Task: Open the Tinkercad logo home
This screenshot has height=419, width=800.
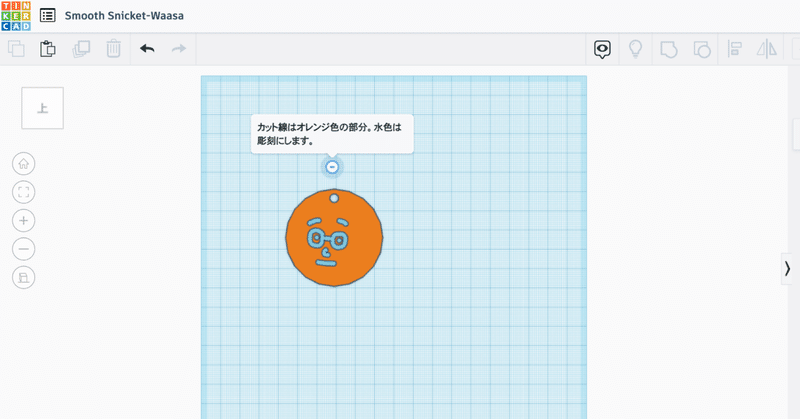Action: click(x=16, y=16)
